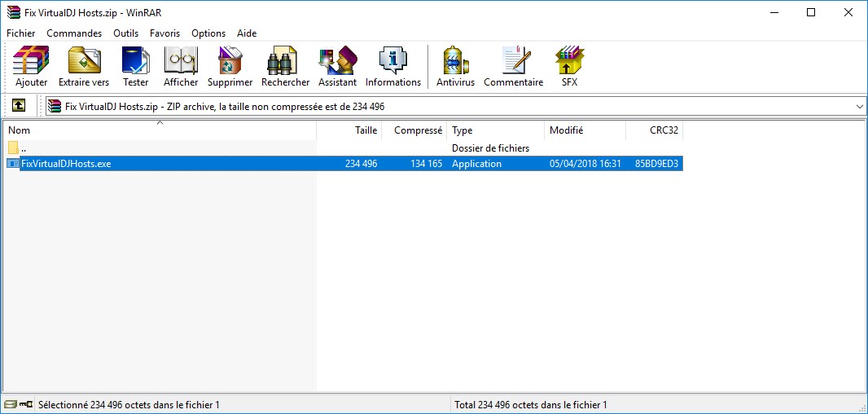
Task: Open the Commandes menu
Action: [74, 33]
